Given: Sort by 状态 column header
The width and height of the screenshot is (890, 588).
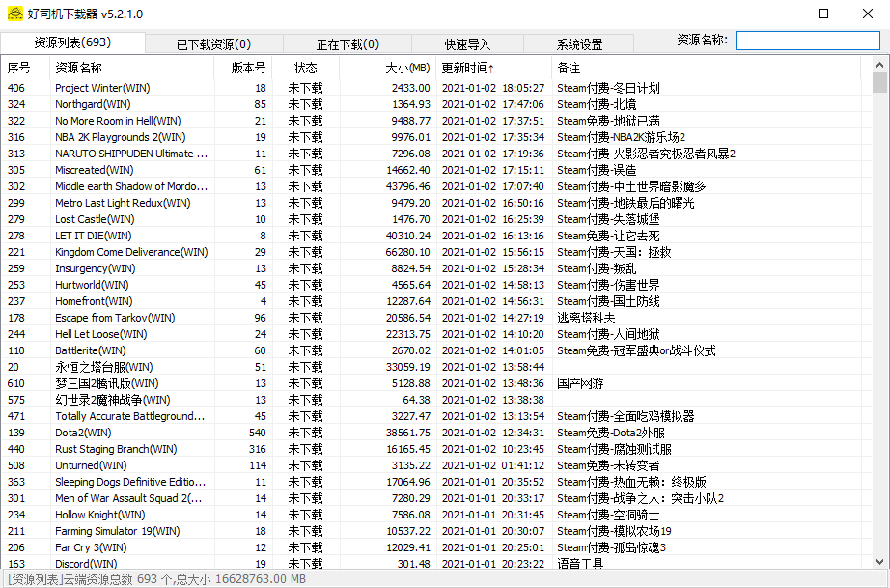Looking at the screenshot, I should point(305,68).
